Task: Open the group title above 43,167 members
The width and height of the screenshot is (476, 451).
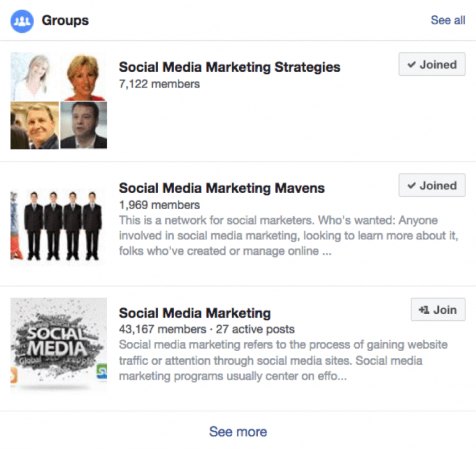Action: (195, 313)
